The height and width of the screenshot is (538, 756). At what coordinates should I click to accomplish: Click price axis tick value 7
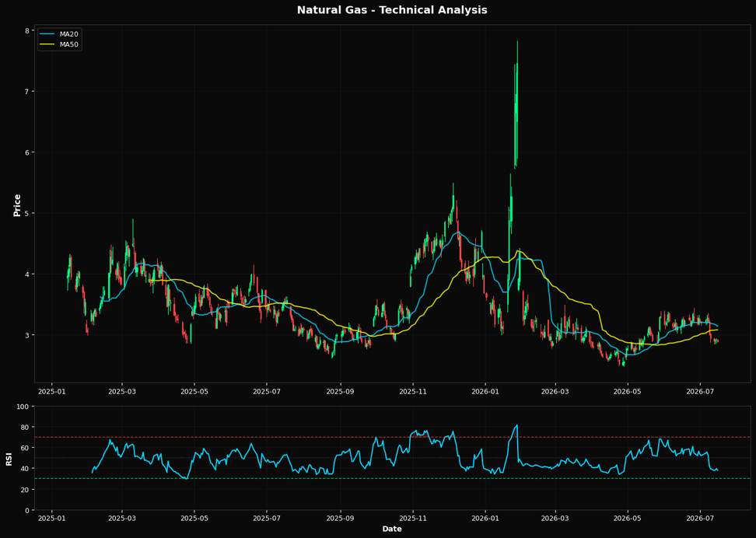29,92
